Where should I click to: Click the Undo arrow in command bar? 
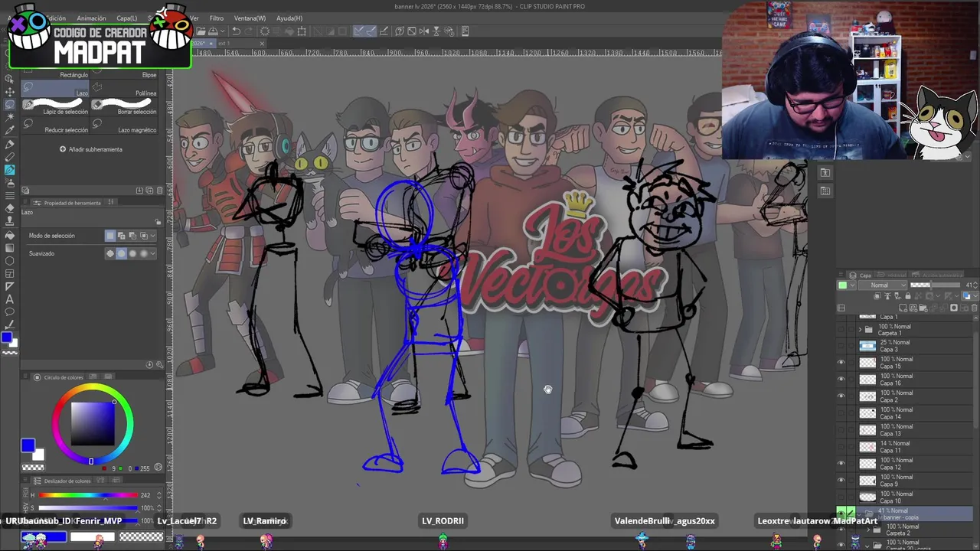237,31
